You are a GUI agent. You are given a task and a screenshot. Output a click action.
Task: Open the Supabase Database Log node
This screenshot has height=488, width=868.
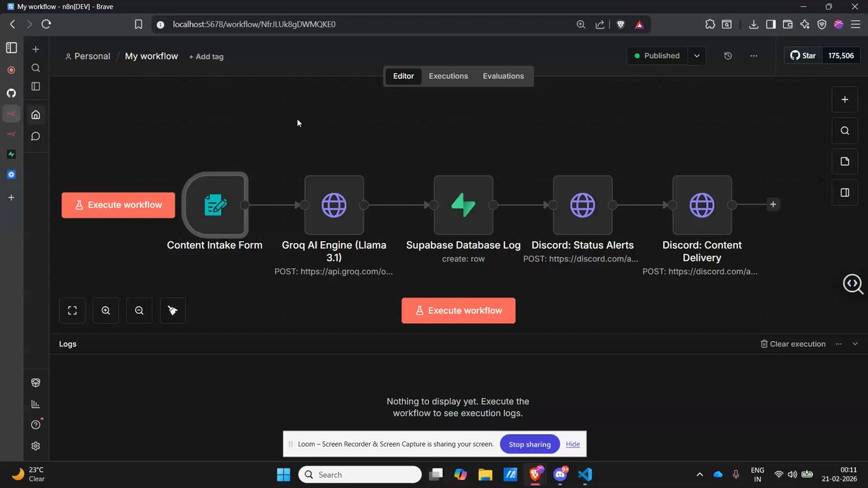click(463, 205)
